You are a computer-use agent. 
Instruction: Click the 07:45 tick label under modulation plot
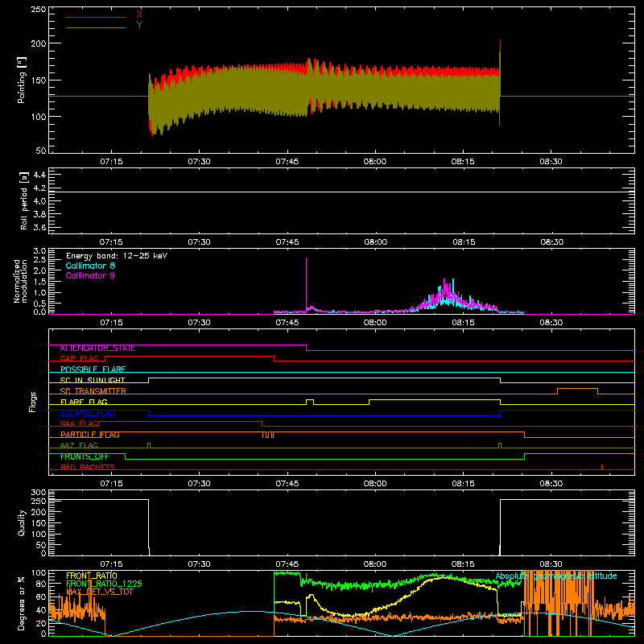[287, 323]
